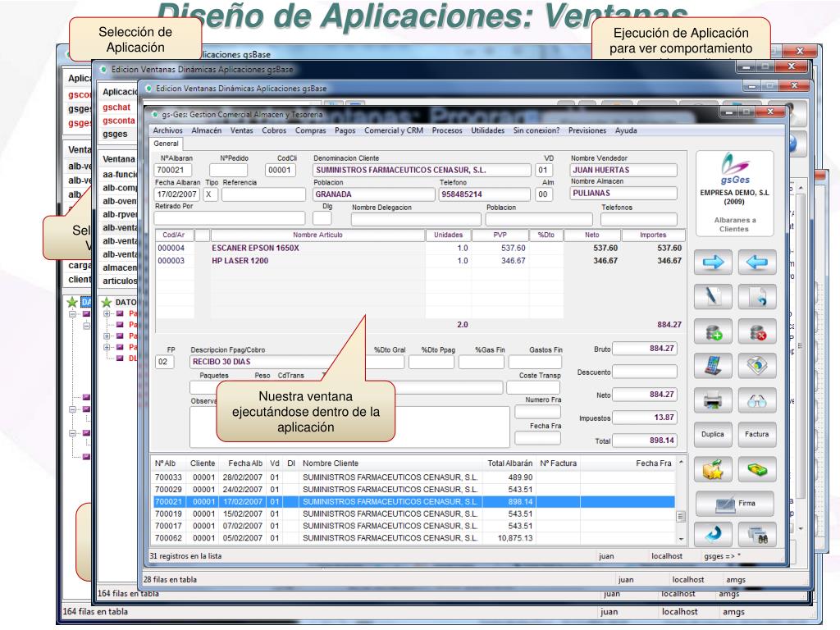Preview with the eyeglasses icon button
The width and height of the screenshot is (840, 630).
(757, 400)
